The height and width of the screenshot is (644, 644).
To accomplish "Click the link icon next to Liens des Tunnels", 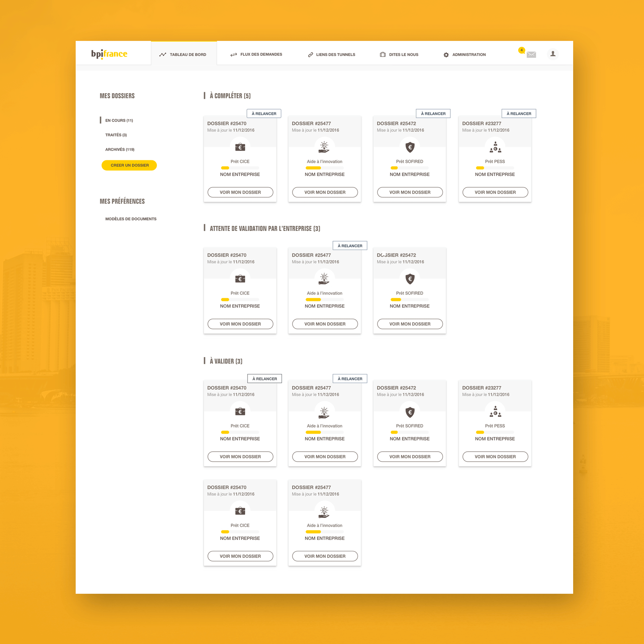I will (310, 55).
